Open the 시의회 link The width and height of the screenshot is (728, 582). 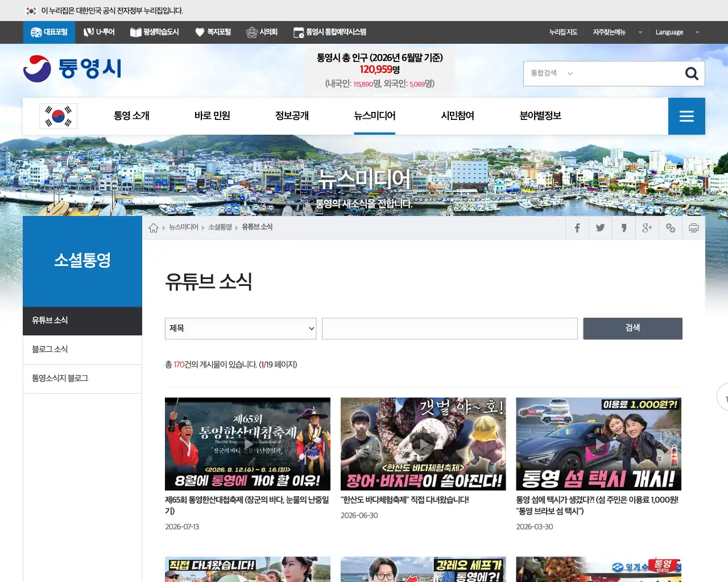click(262, 32)
